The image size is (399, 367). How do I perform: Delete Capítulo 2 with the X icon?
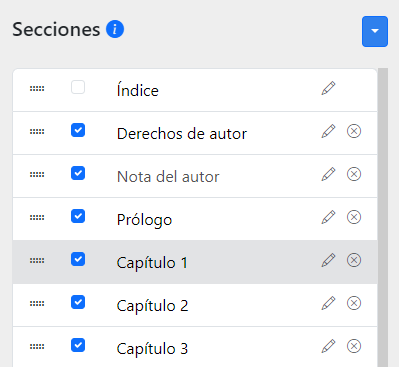point(354,303)
